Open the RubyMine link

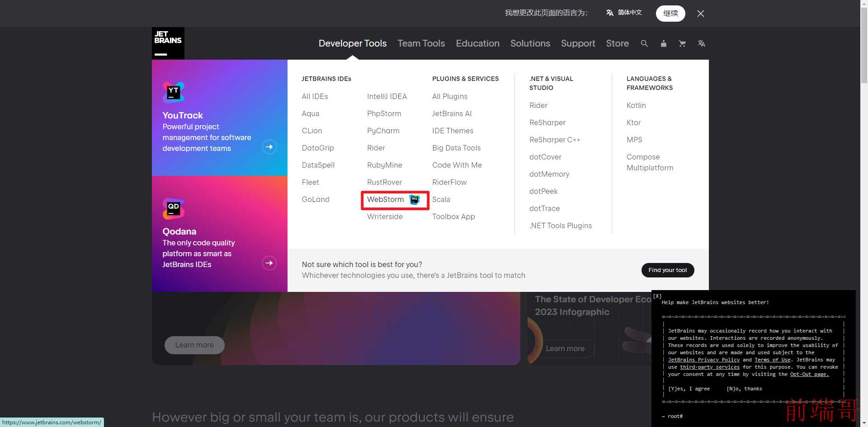point(385,165)
